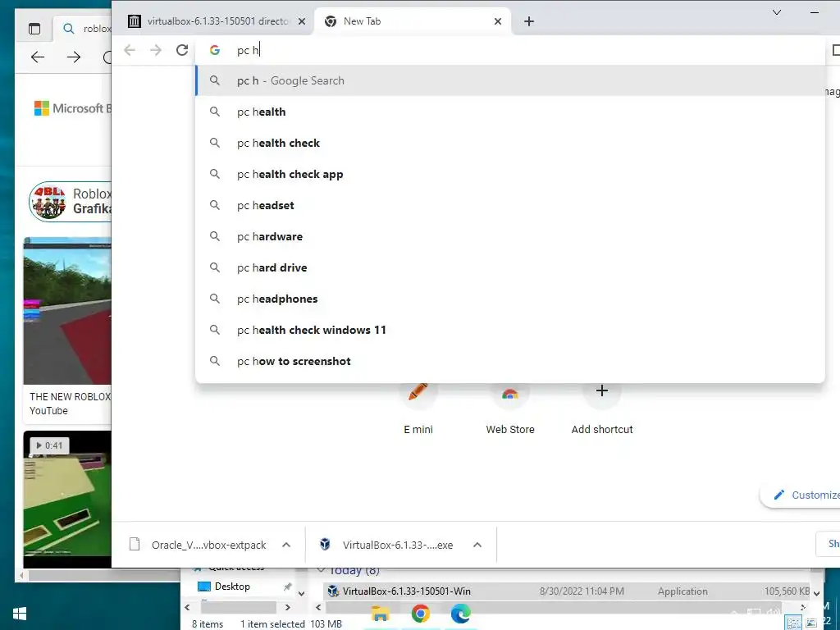Click Edge window forward arrow

tap(74, 57)
